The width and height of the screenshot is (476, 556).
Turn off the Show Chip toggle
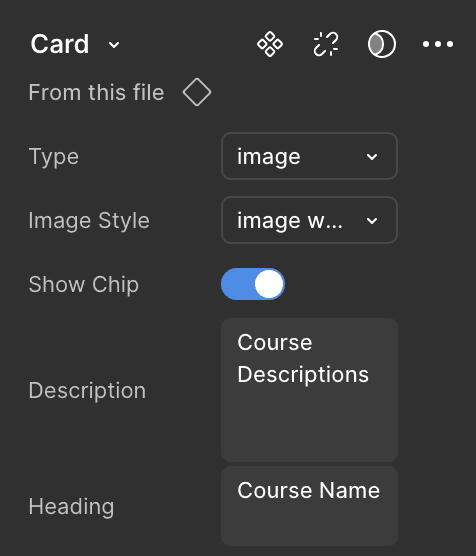click(x=253, y=284)
